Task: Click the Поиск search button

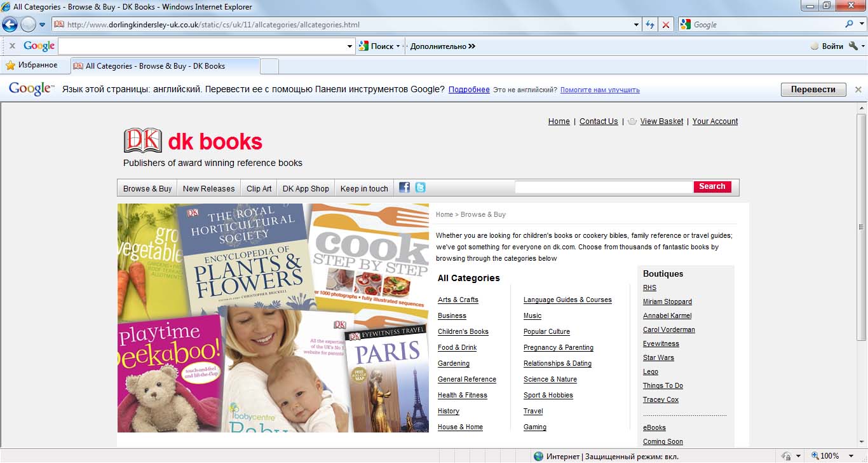Action: [376, 46]
